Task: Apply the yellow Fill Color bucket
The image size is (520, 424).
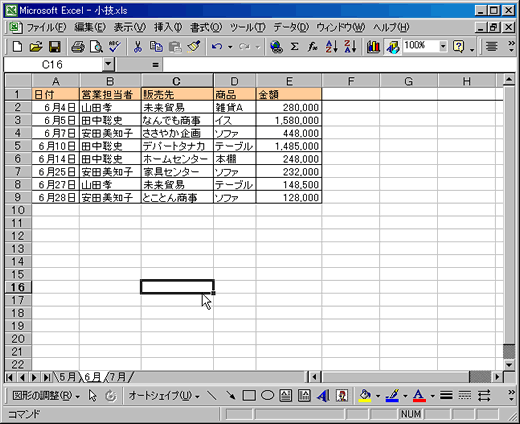Action: pos(365,396)
